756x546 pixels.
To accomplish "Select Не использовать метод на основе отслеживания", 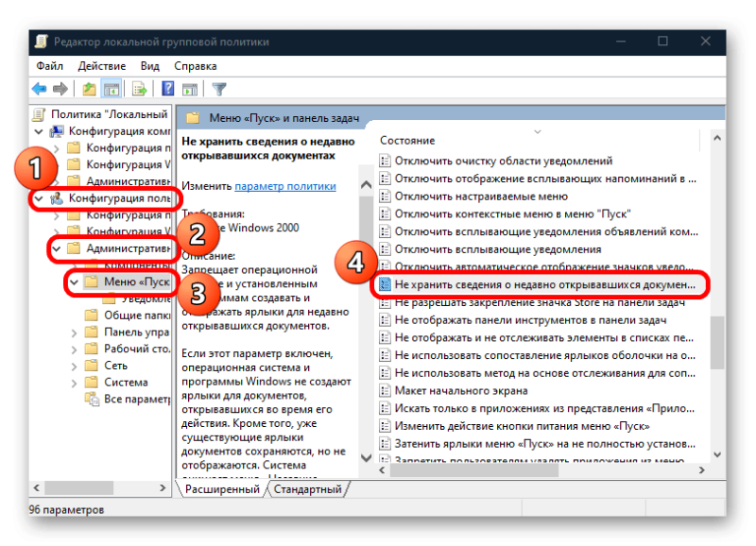I will [x=545, y=372].
